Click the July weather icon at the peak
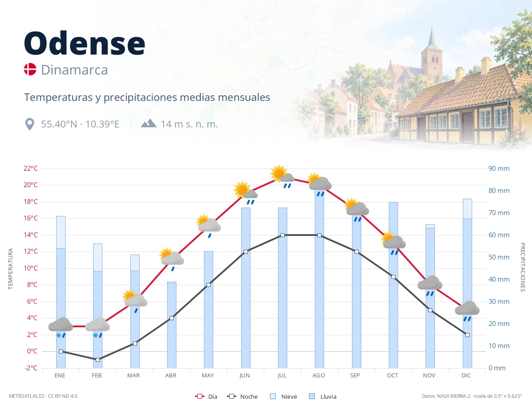 click(282, 177)
